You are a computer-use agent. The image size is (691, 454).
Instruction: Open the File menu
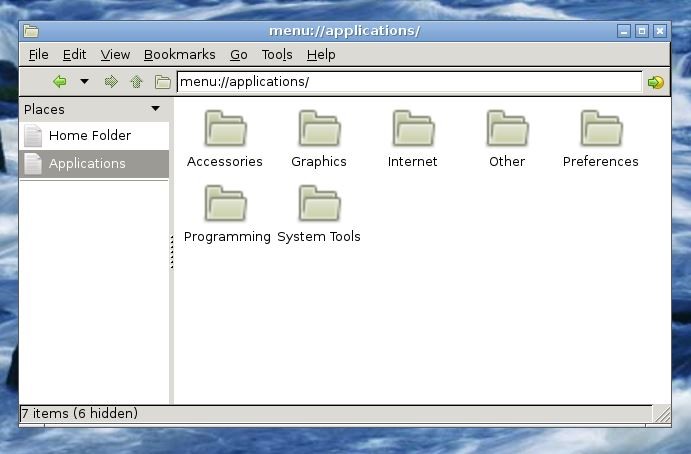38,55
